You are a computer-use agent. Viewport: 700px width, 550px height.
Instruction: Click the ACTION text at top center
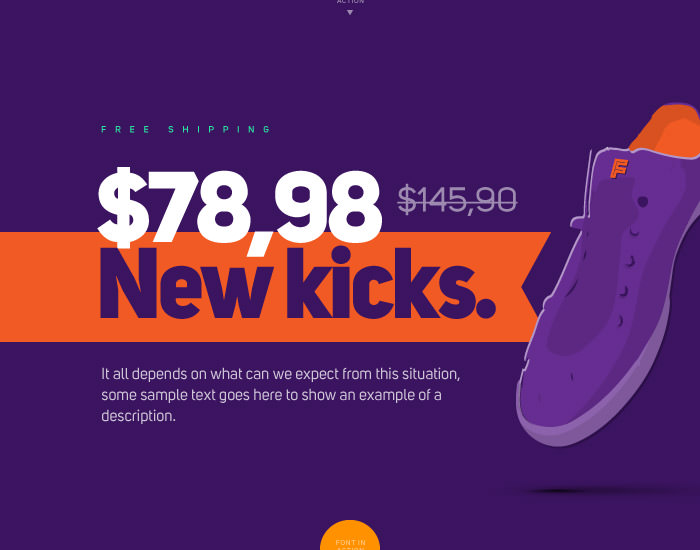coord(350,2)
